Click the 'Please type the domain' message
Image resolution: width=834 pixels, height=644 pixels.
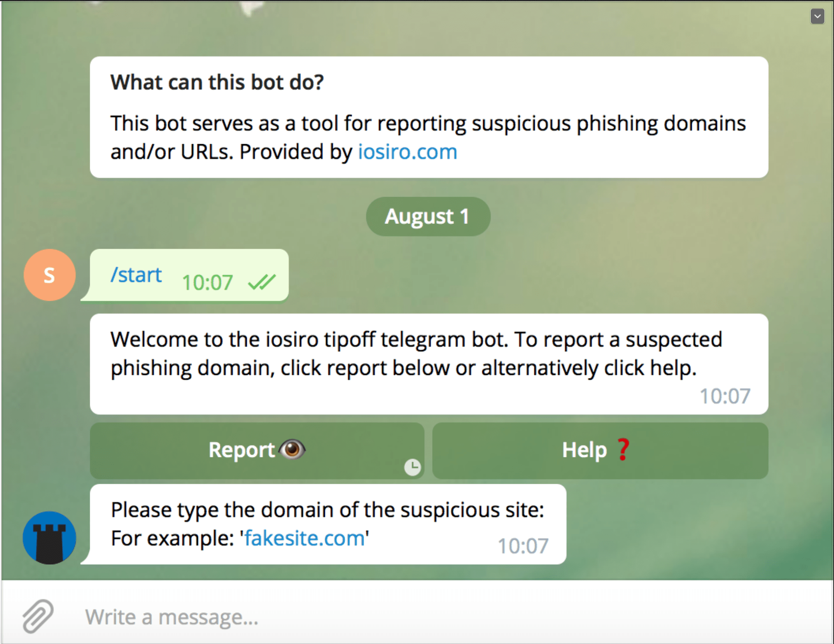328,524
